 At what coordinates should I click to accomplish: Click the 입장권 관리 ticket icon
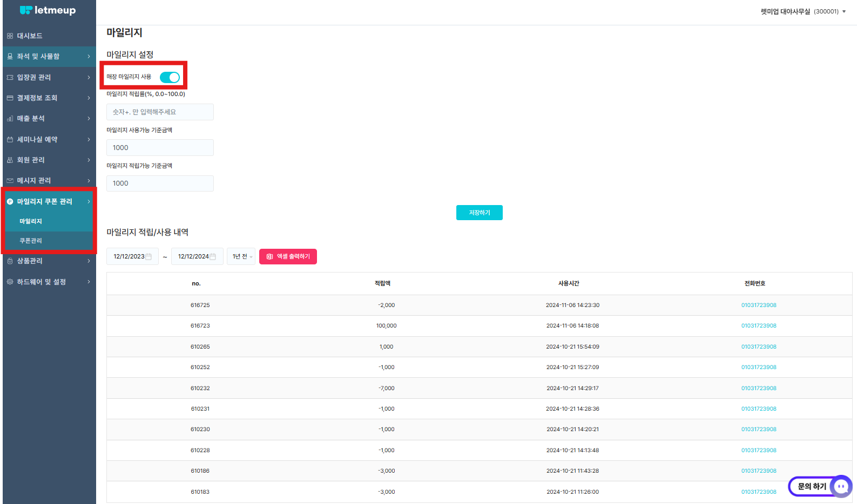click(x=10, y=78)
